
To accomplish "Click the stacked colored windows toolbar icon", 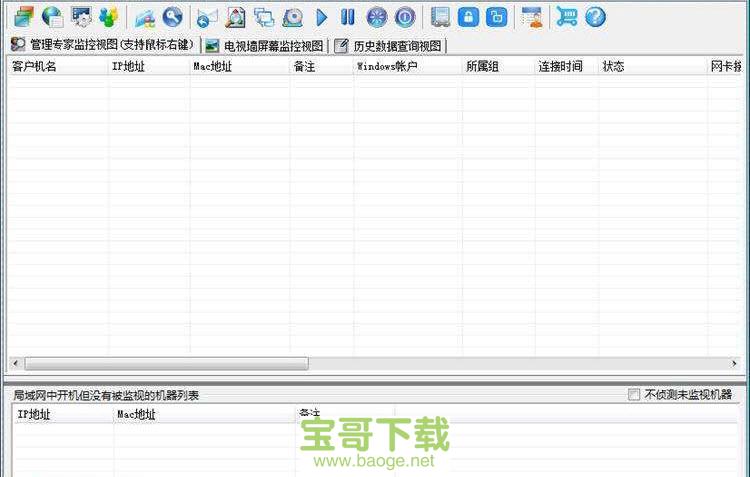I will pyautogui.click(x=24, y=17).
